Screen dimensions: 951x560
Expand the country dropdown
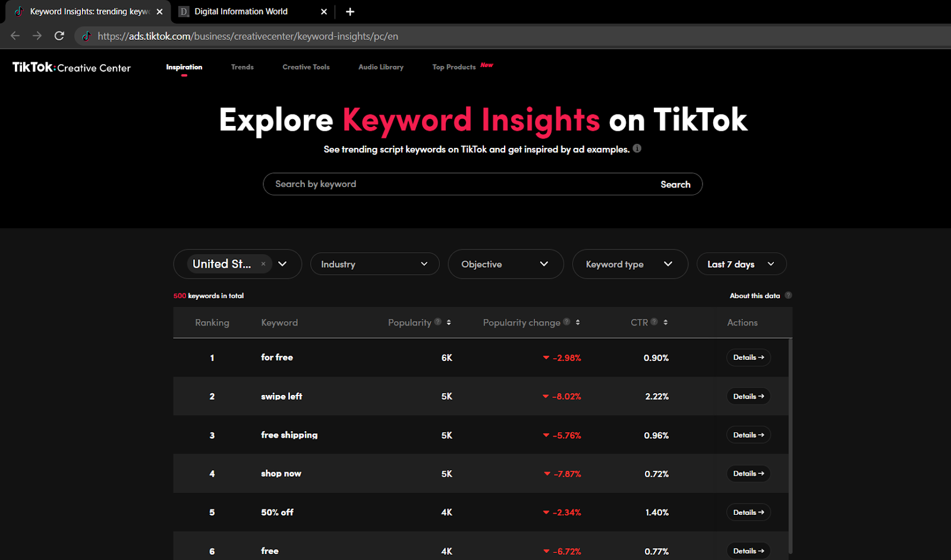pos(282,264)
